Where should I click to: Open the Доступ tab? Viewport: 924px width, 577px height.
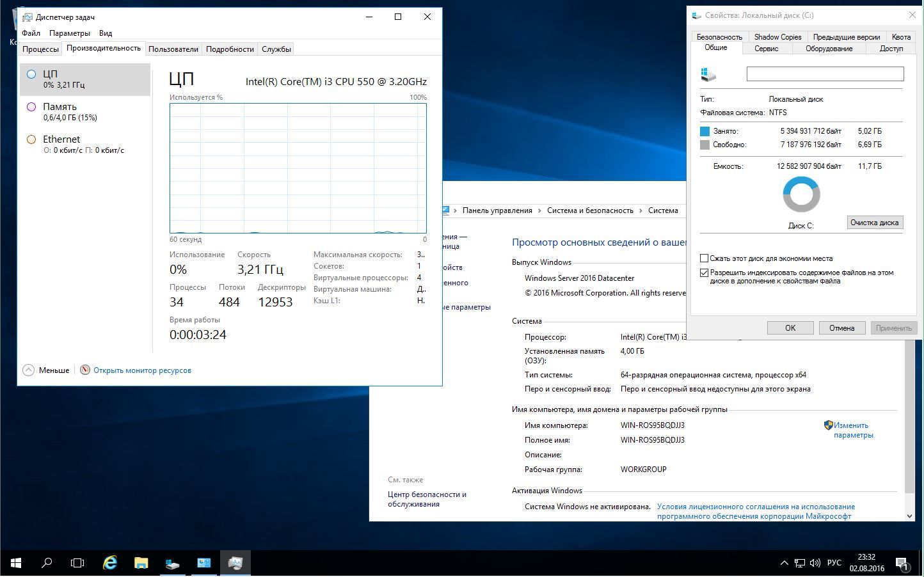pos(891,49)
